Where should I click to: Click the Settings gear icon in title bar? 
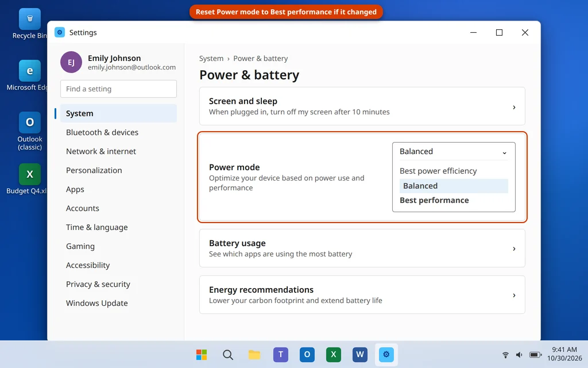coord(60,32)
